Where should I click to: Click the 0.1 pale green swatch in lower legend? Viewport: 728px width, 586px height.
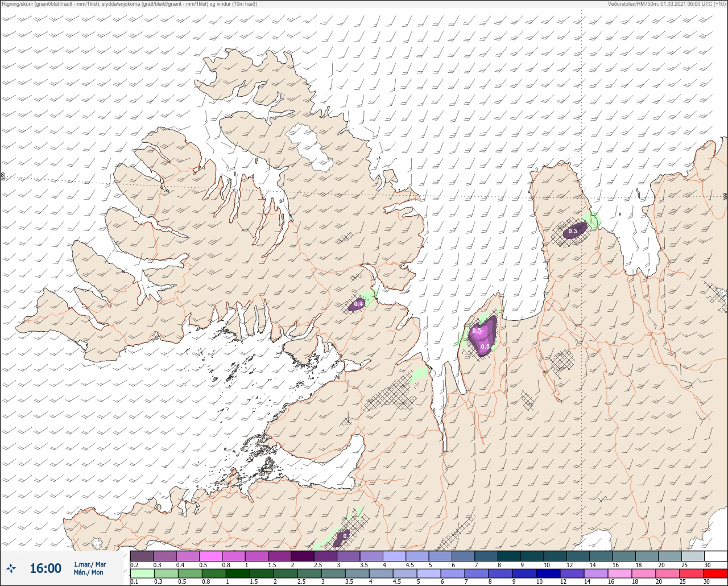142,573
